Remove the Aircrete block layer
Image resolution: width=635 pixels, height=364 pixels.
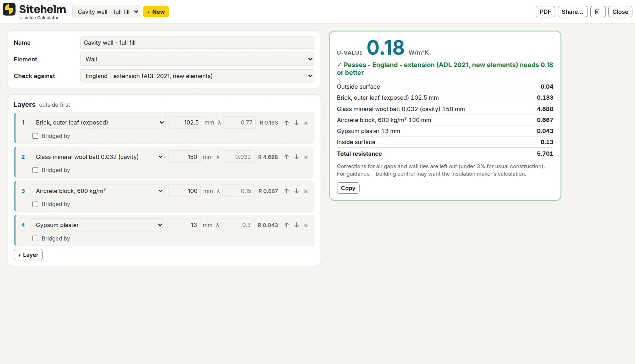coord(306,191)
